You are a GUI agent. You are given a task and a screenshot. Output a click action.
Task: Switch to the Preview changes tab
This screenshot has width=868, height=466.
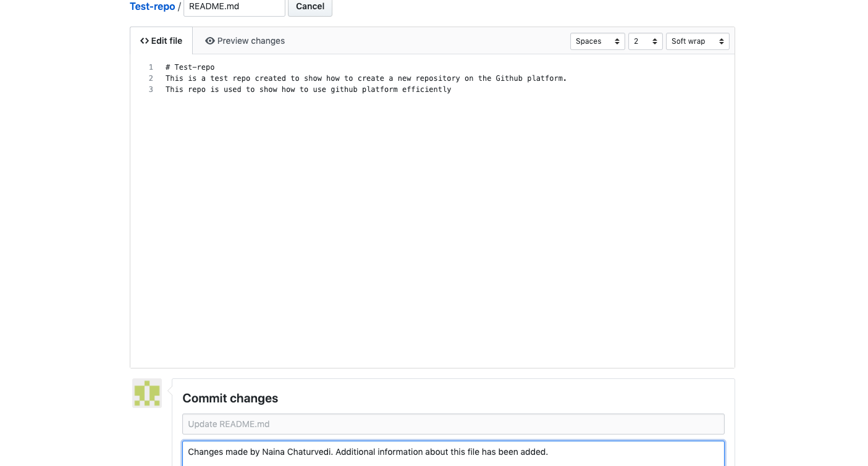pyautogui.click(x=245, y=41)
